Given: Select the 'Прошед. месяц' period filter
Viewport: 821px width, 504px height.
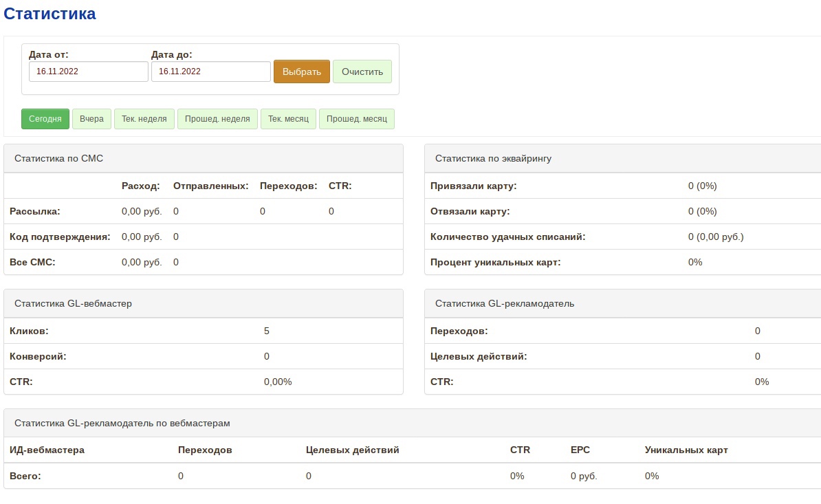Looking at the screenshot, I should 357,119.
